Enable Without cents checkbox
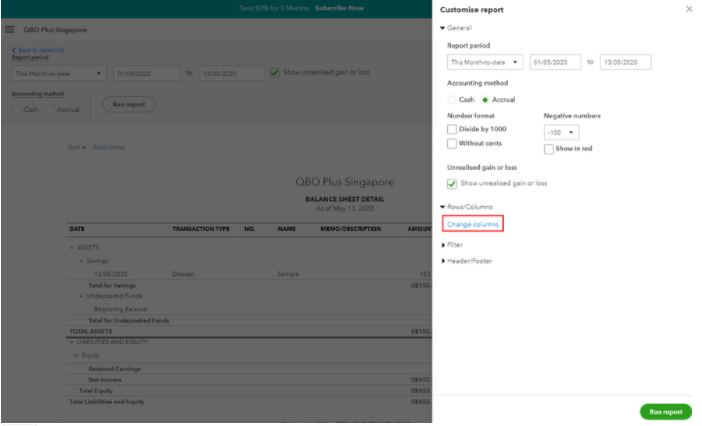This screenshot has width=702, height=426. click(452, 144)
